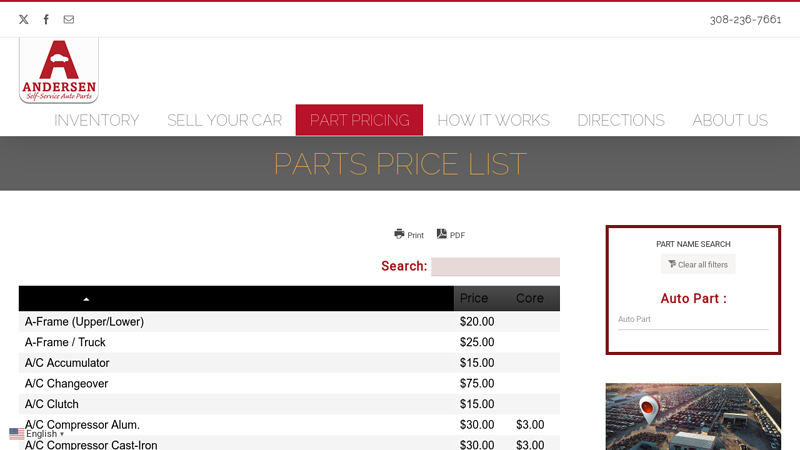Call phone number 308-236-7661
Image resolution: width=800 pixels, height=450 pixels.
click(745, 19)
